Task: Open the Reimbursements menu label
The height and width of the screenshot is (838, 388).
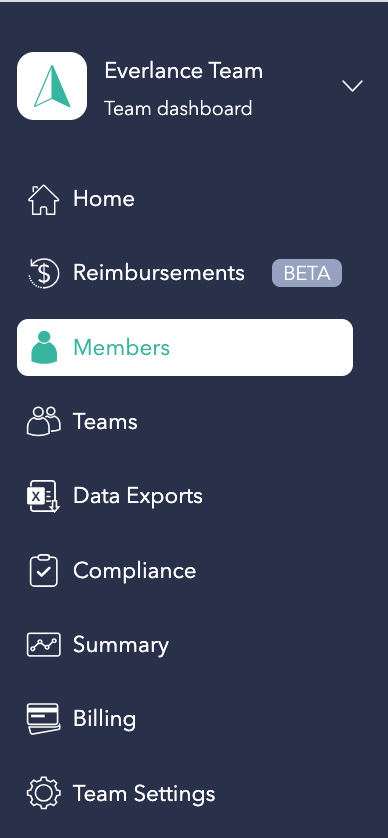Action: [159, 273]
